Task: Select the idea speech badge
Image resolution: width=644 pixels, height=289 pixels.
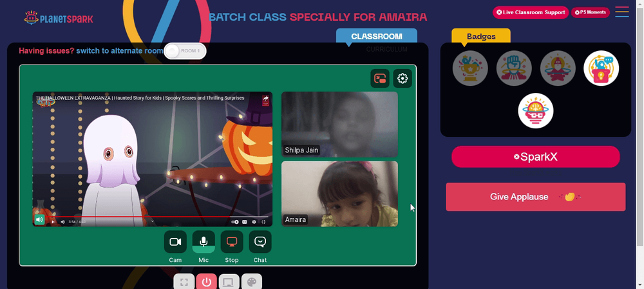Action: [x=601, y=68]
